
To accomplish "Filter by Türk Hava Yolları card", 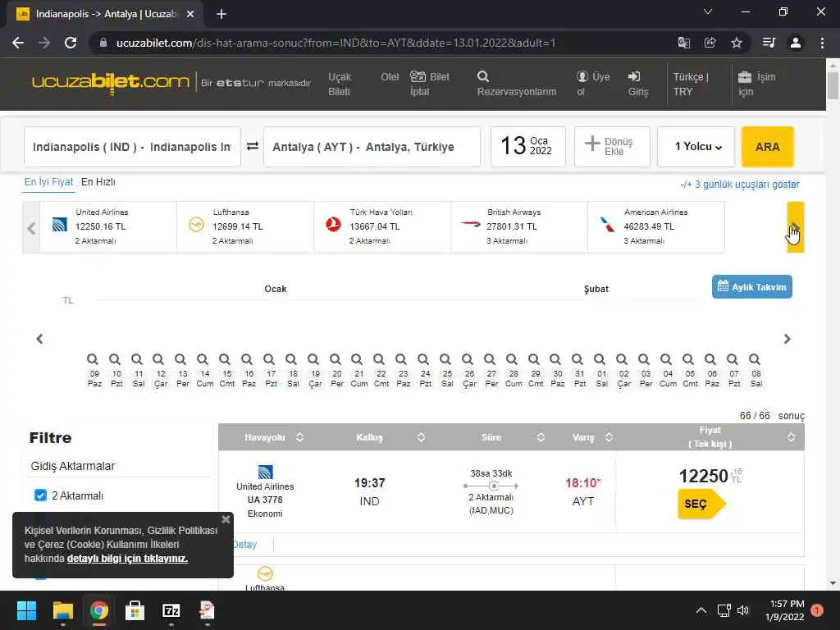I will 382,226.
